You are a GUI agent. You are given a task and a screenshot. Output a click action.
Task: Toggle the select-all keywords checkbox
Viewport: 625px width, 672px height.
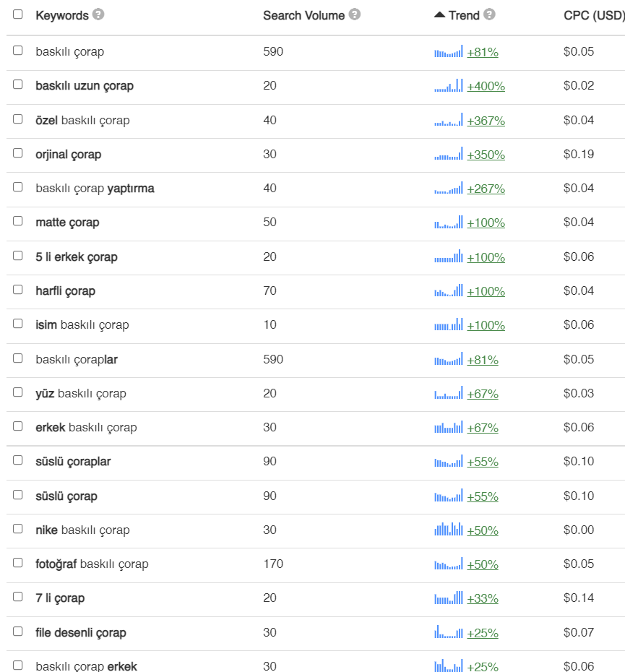coord(17,14)
